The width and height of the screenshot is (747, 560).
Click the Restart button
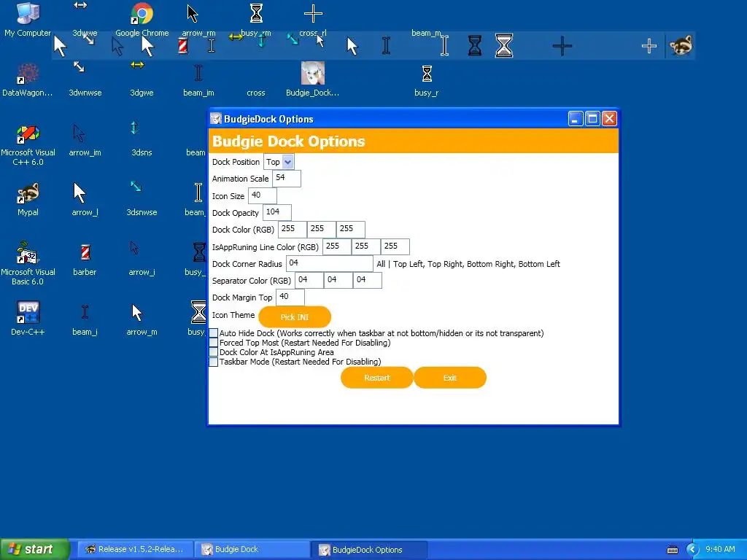(377, 378)
